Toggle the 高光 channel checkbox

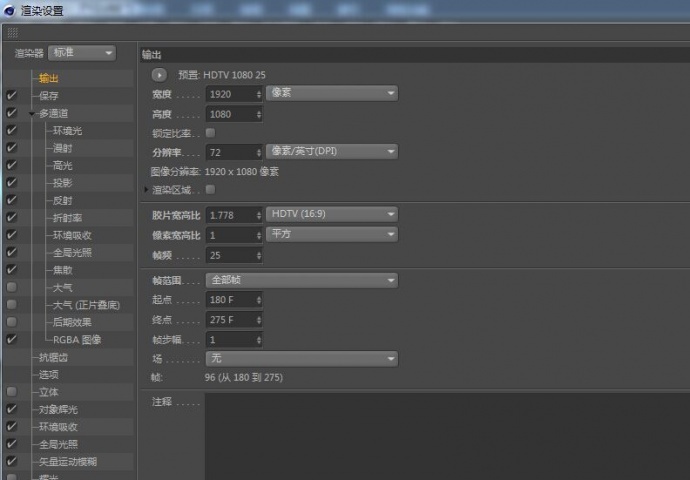point(11,165)
